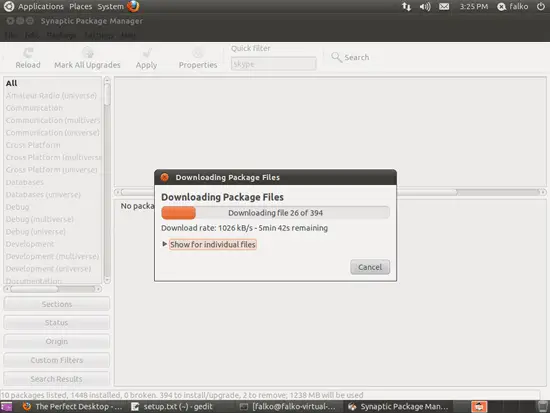Viewport: 550px width, 413px height.
Task: Switch to The Perfect Desktop Firefox window
Action: click(x=72, y=407)
